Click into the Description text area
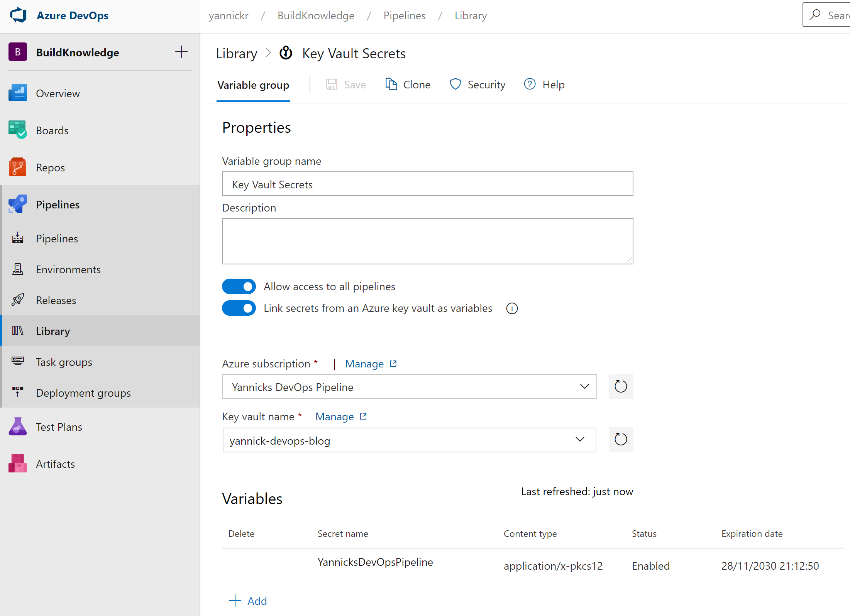 click(x=427, y=241)
